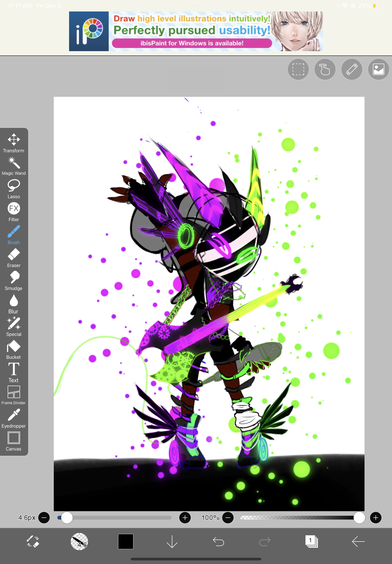Viewport: 392px width, 564px height.
Task: Collapse toolbar with the down arrow
Action: click(172, 541)
